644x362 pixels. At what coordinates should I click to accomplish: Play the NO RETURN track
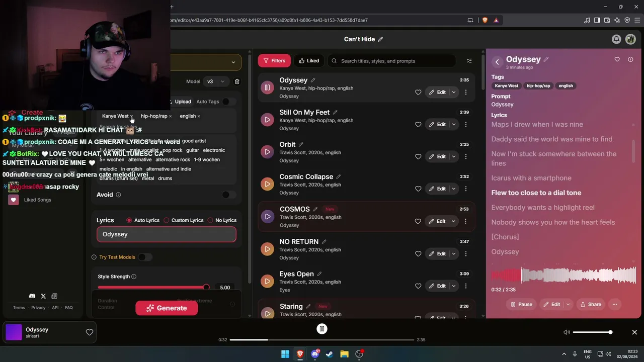tap(267, 249)
